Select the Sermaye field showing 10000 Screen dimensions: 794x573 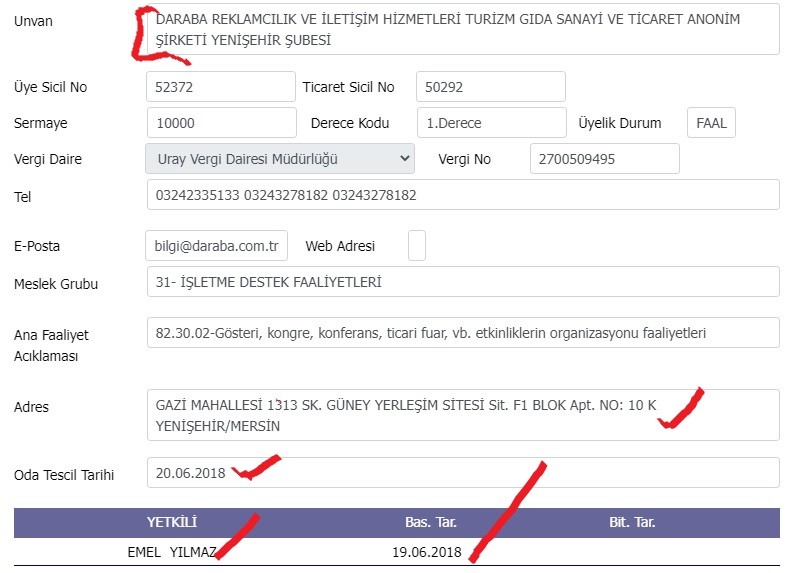point(222,122)
